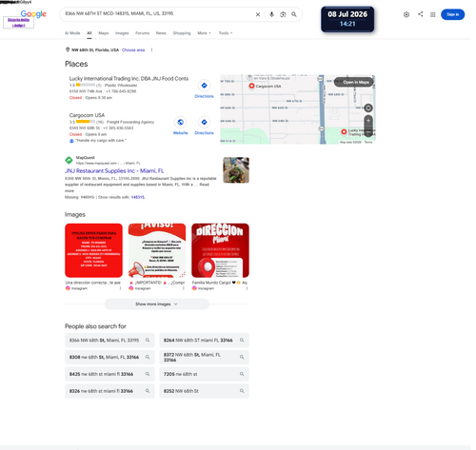The height and width of the screenshot is (450, 476).
Task: Click the Terms link on the map
Action: [x=368, y=143]
